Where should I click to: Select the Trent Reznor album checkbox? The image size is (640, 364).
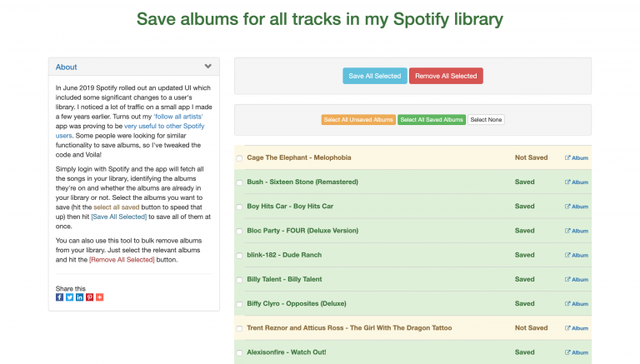tap(240, 328)
